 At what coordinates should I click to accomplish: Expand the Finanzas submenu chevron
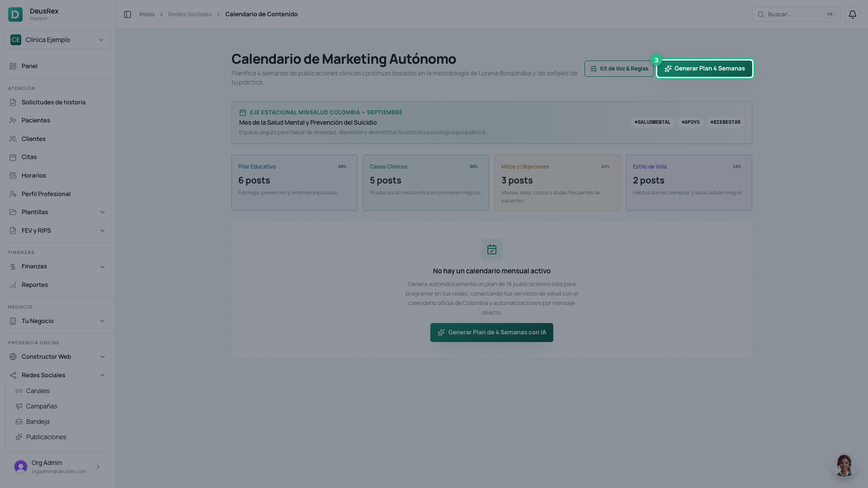pyautogui.click(x=102, y=267)
